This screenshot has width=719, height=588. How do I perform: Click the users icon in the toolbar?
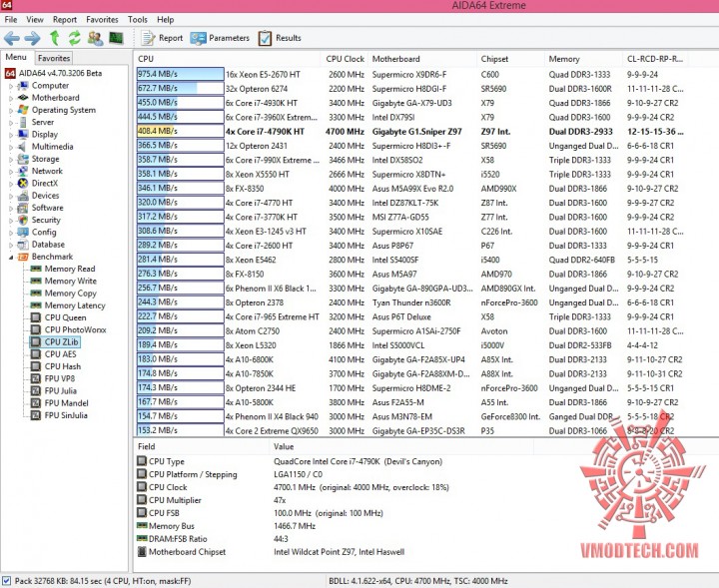(95, 38)
